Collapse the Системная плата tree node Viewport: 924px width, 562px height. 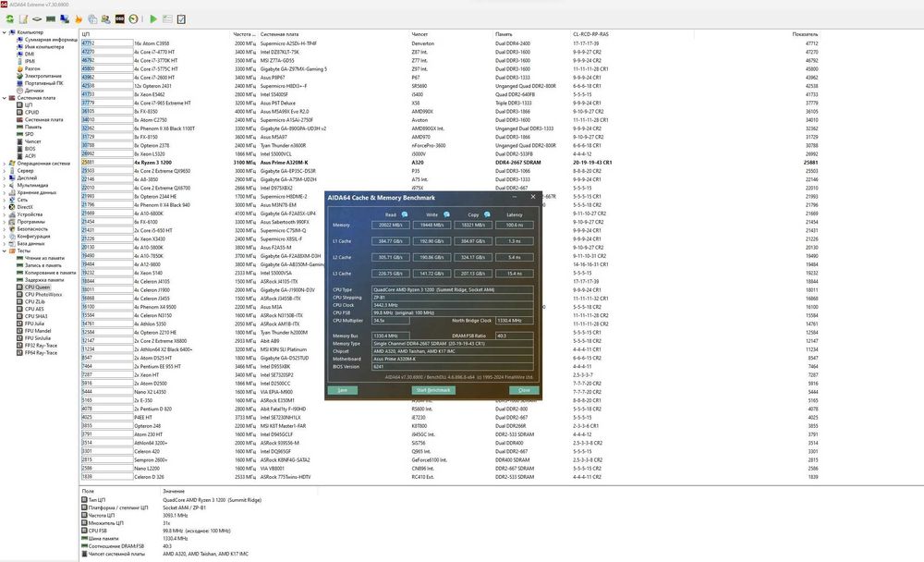point(4,98)
